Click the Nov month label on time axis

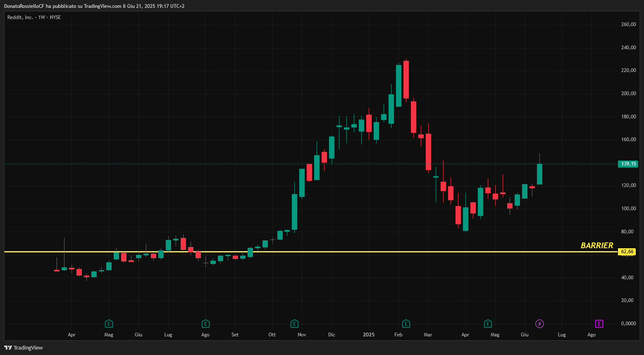click(302, 335)
